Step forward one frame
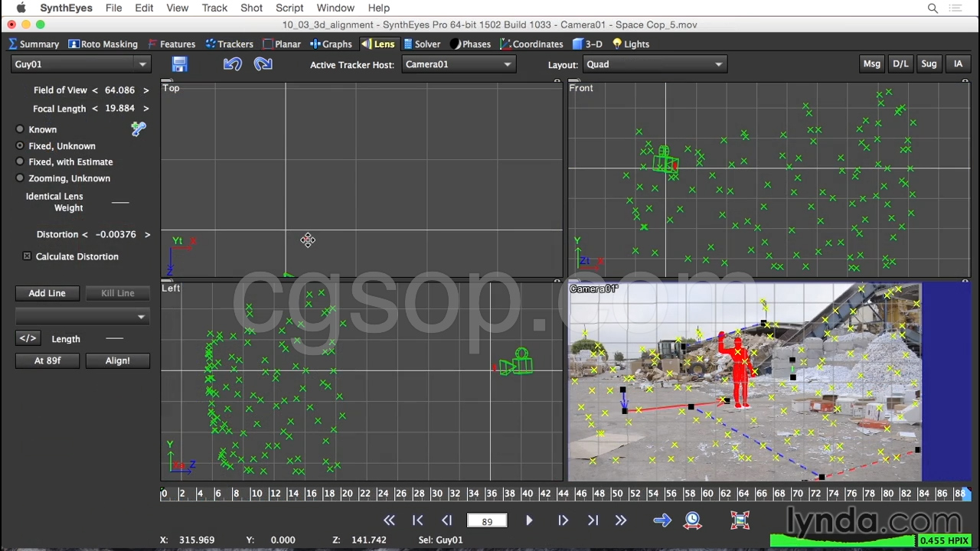This screenshot has width=980, height=551. 563,521
